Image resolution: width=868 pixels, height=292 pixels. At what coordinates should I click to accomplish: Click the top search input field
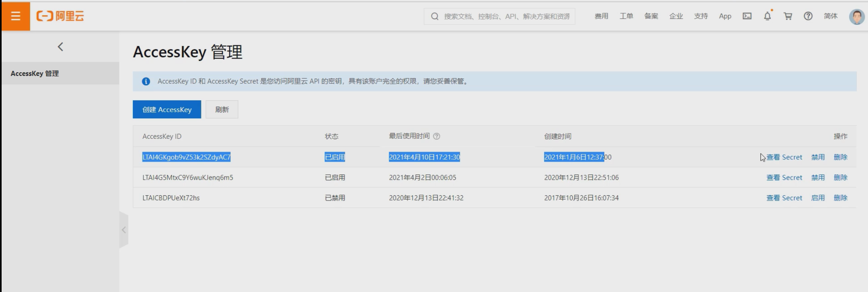click(506, 16)
